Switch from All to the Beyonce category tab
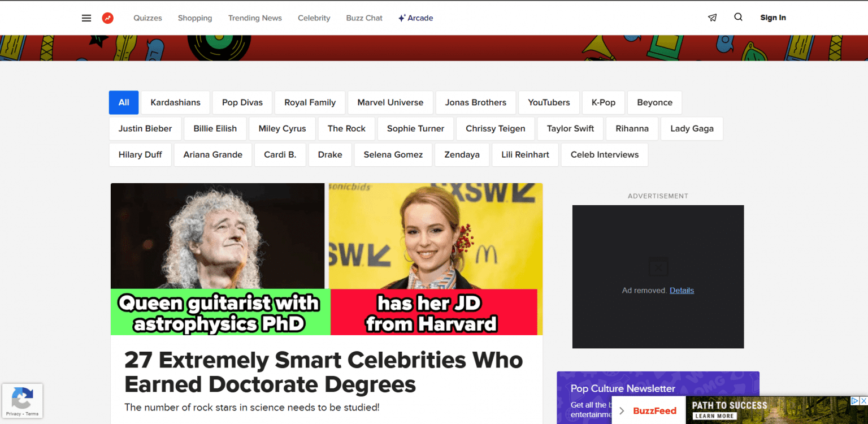 tap(654, 102)
